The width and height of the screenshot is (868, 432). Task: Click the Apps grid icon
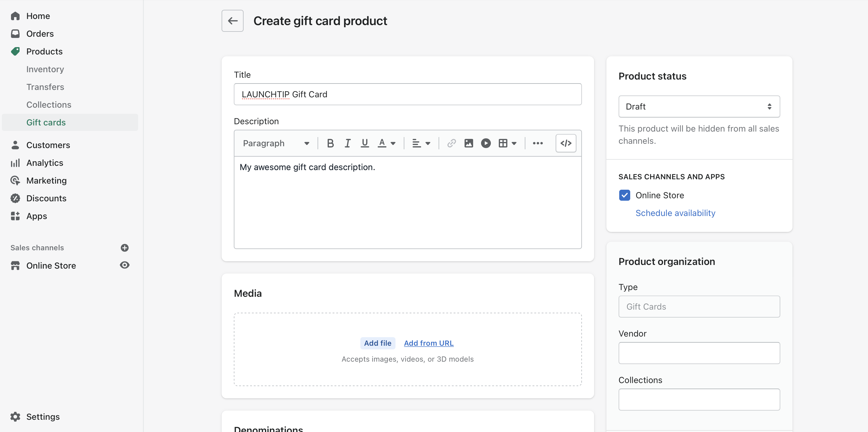15,216
